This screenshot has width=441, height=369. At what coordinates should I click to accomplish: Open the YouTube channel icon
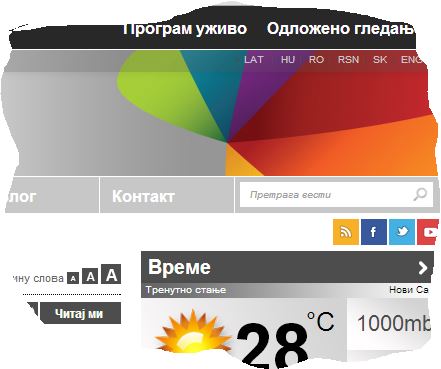coord(428,232)
